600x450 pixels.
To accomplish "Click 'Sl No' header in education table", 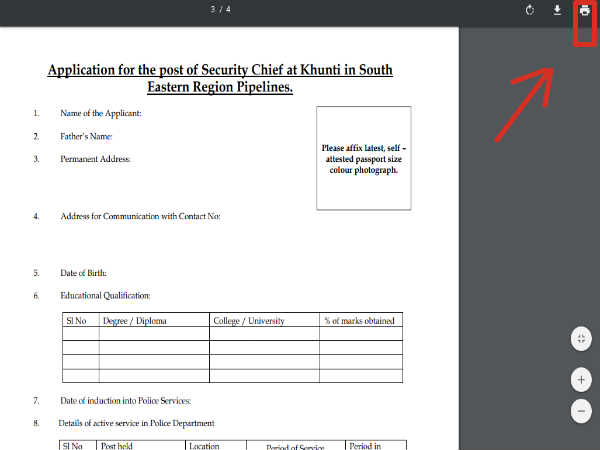I will [76, 321].
